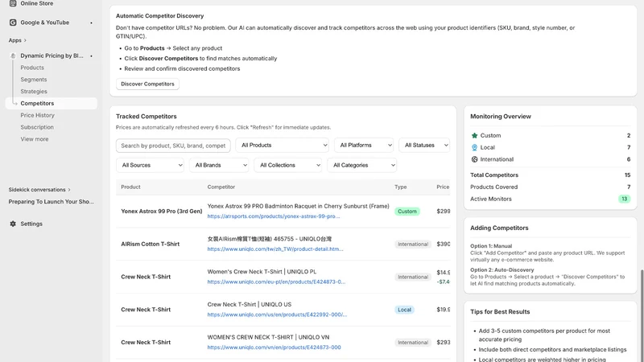Click the blue Local type badge
This screenshot has width=644, height=362.
(x=404, y=310)
